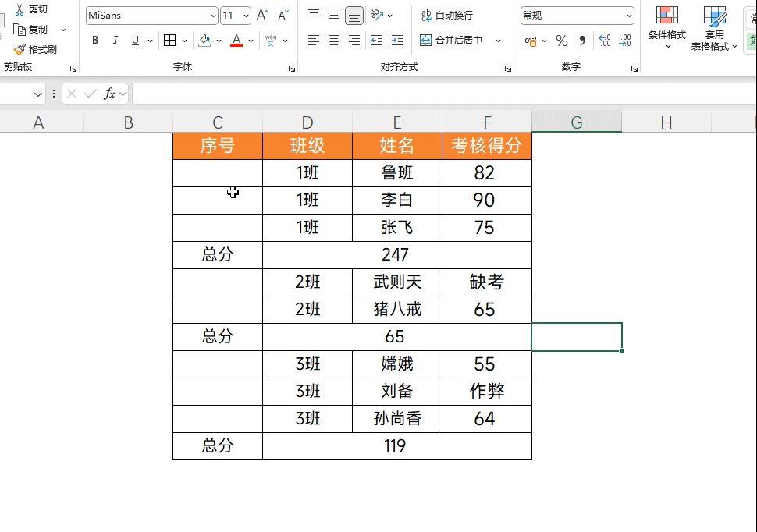Open the Font (字体) dialog launcher

(x=292, y=69)
